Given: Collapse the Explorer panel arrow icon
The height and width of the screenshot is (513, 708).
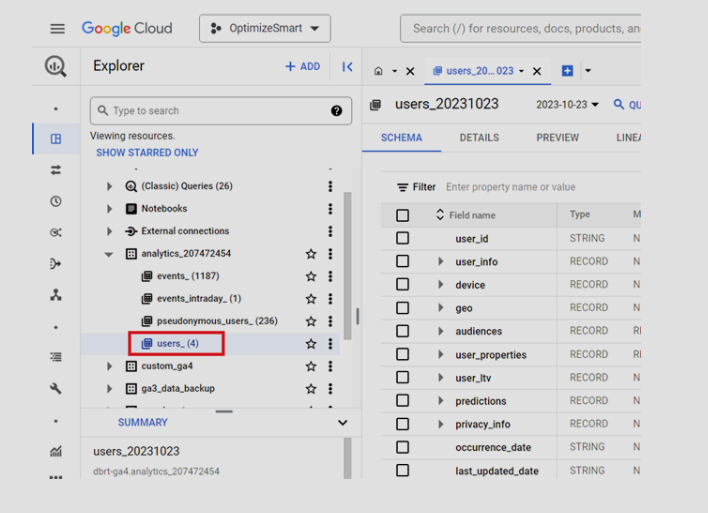Looking at the screenshot, I should point(347,67).
